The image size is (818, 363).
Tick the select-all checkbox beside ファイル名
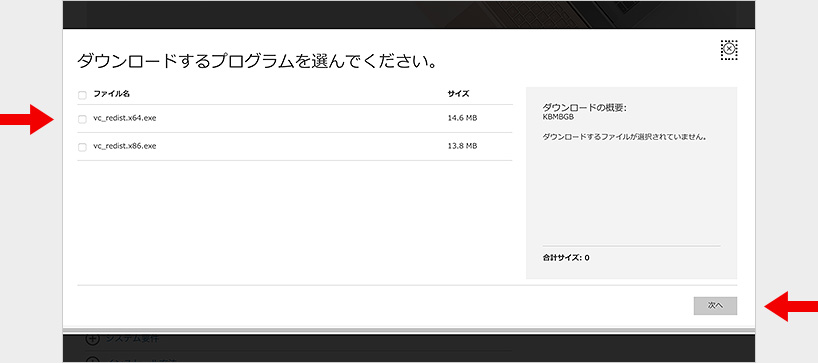click(x=82, y=95)
